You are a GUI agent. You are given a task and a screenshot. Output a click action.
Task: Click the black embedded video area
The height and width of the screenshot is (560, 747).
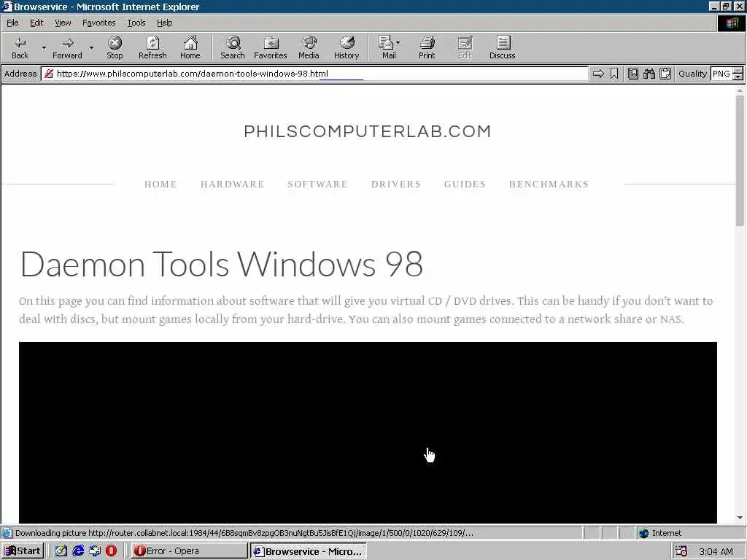(x=368, y=432)
